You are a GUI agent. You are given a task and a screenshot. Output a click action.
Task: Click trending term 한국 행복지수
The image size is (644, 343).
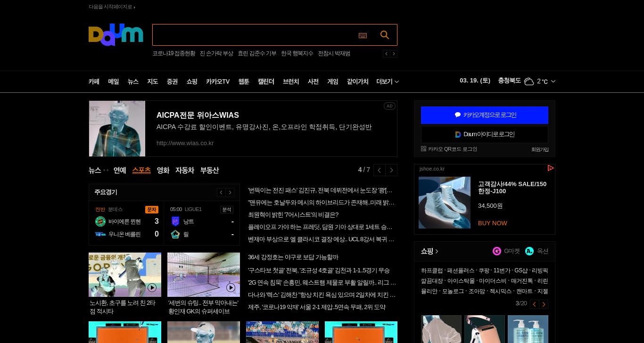[297, 53]
